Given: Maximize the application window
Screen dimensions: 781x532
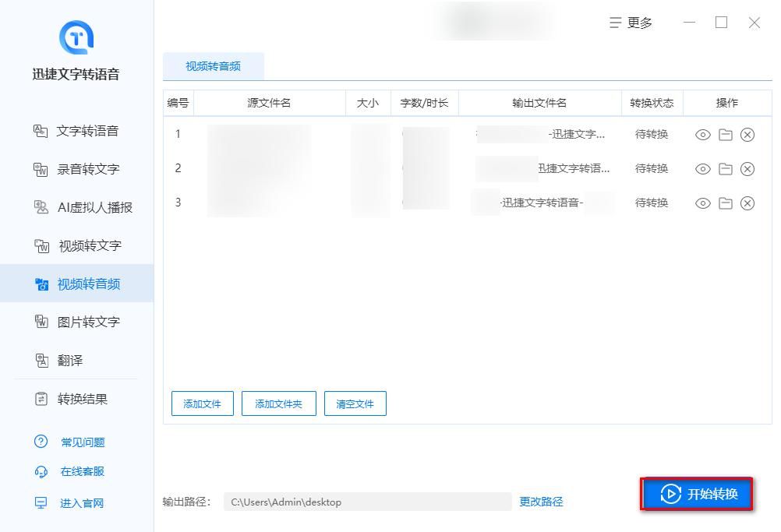Looking at the screenshot, I should tap(721, 23).
